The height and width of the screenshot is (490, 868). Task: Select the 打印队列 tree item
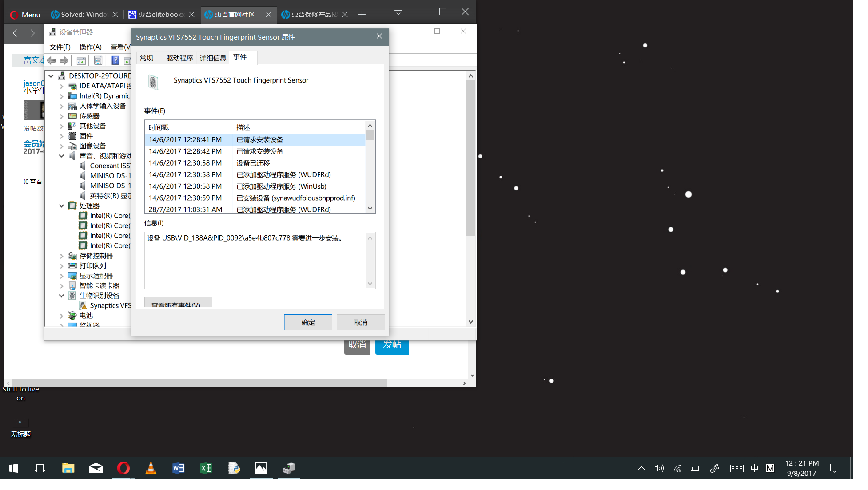tap(93, 265)
